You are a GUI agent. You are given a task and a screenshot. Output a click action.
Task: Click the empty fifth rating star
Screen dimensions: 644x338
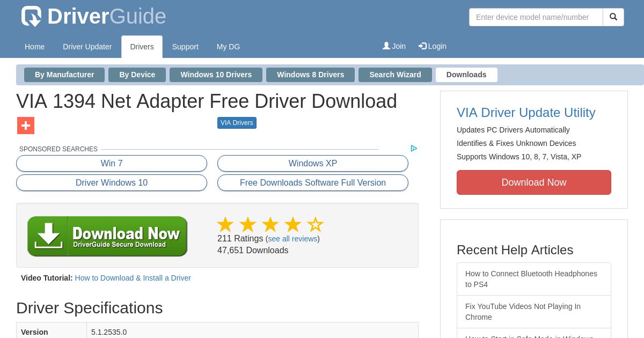coord(316,224)
